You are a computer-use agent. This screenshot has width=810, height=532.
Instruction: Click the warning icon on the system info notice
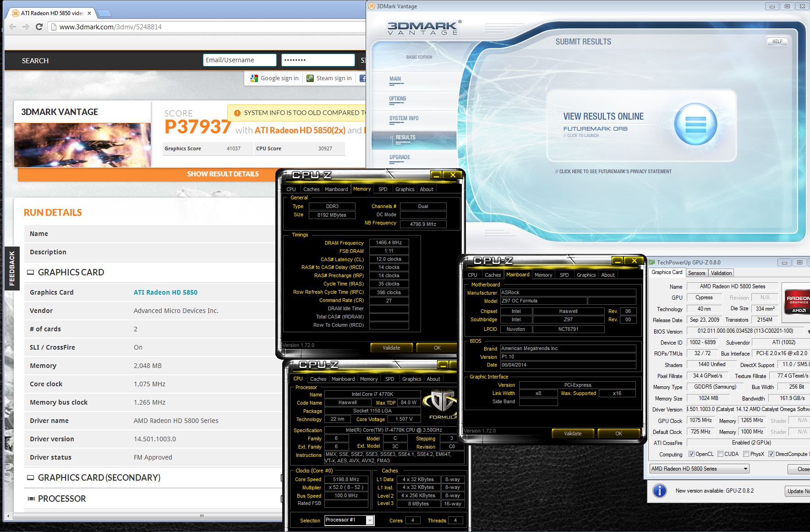pyautogui.click(x=237, y=113)
